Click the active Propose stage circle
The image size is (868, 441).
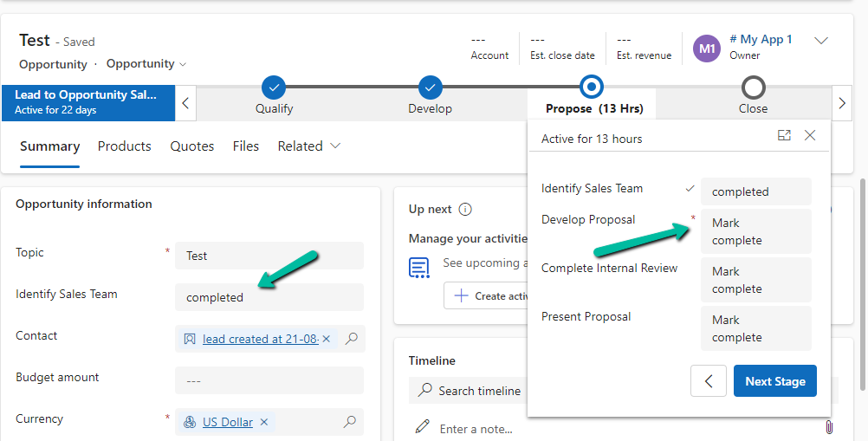tap(592, 87)
